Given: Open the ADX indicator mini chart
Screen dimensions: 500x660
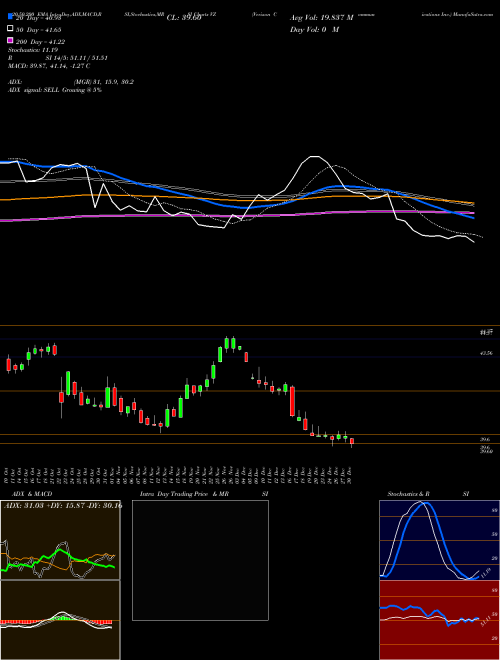Looking at the screenshot, I should [60, 540].
